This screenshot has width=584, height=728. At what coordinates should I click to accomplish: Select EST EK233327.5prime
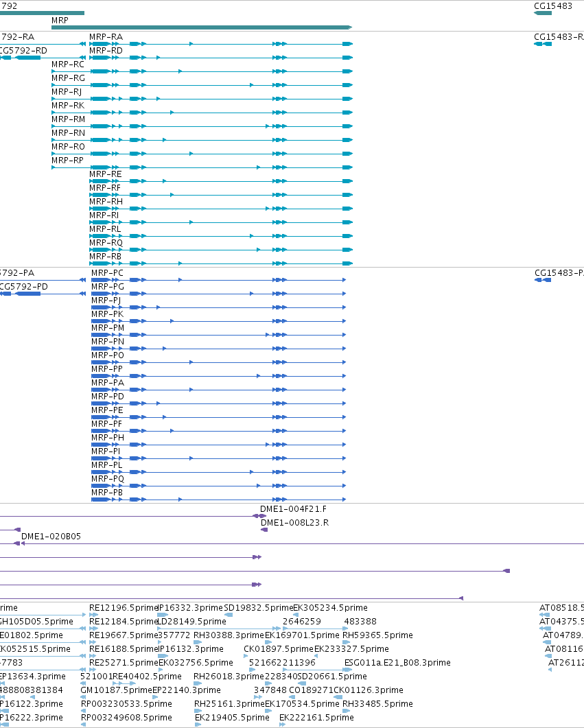pyautogui.click(x=351, y=648)
